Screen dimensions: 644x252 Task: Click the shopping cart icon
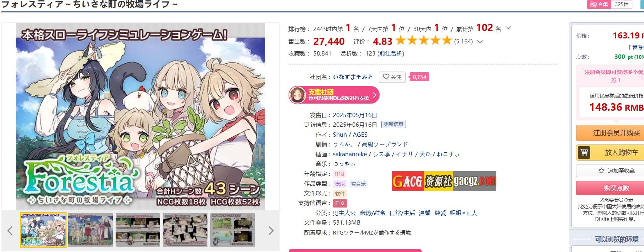point(584,152)
